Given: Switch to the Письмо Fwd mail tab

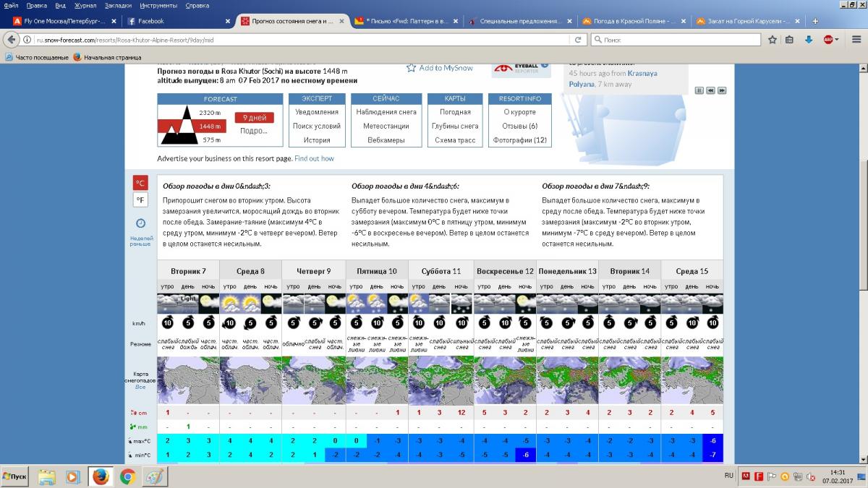Looking at the screenshot, I should pyautogui.click(x=405, y=21).
